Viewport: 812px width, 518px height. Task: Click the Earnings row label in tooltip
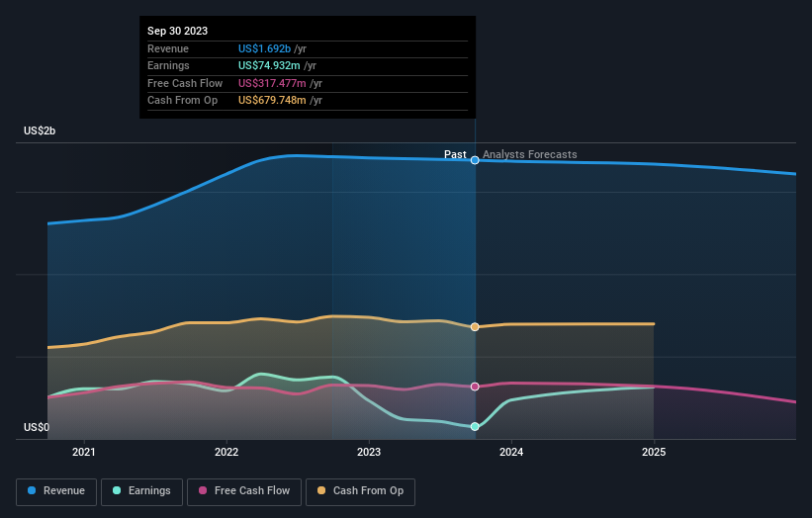168,65
